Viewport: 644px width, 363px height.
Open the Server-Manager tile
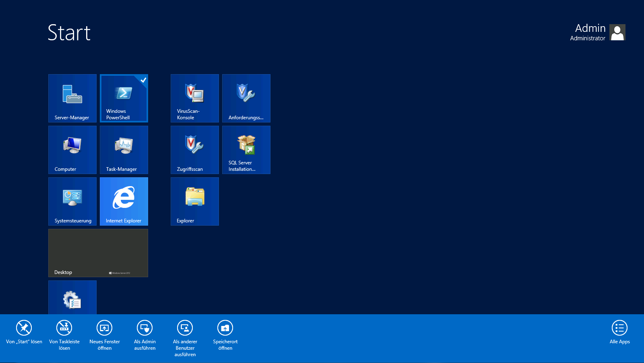click(x=72, y=98)
